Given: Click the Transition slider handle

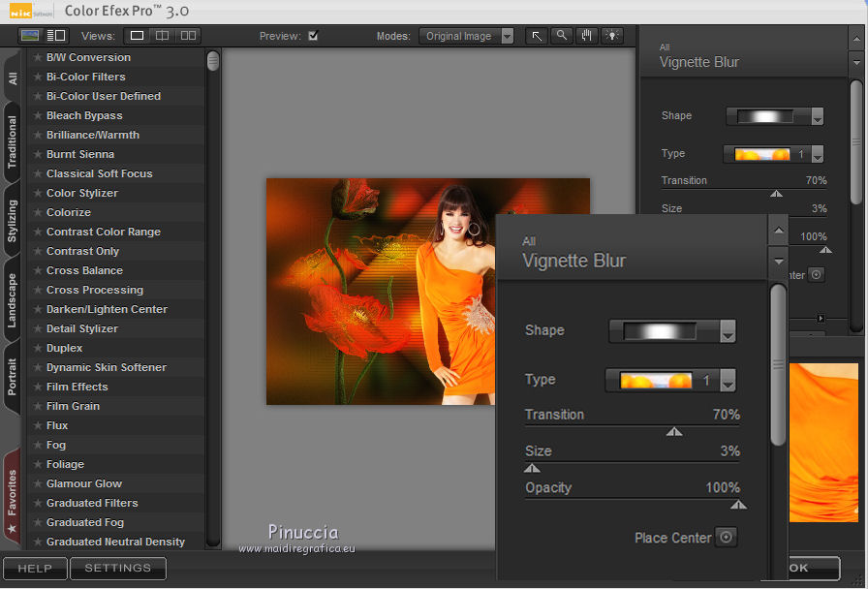Looking at the screenshot, I should click(x=674, y=431).
